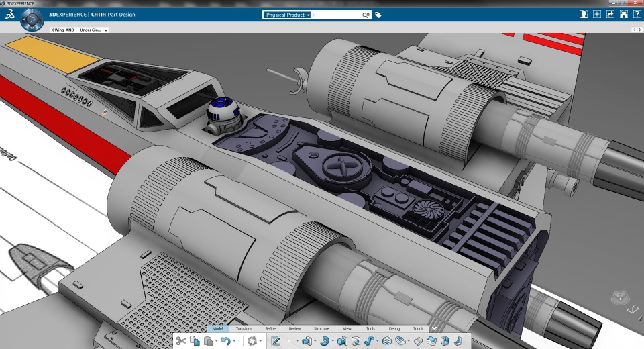This screenshot has height=349, width=644.
Task: Click the Share arrow icon
Action: (610, 14)
